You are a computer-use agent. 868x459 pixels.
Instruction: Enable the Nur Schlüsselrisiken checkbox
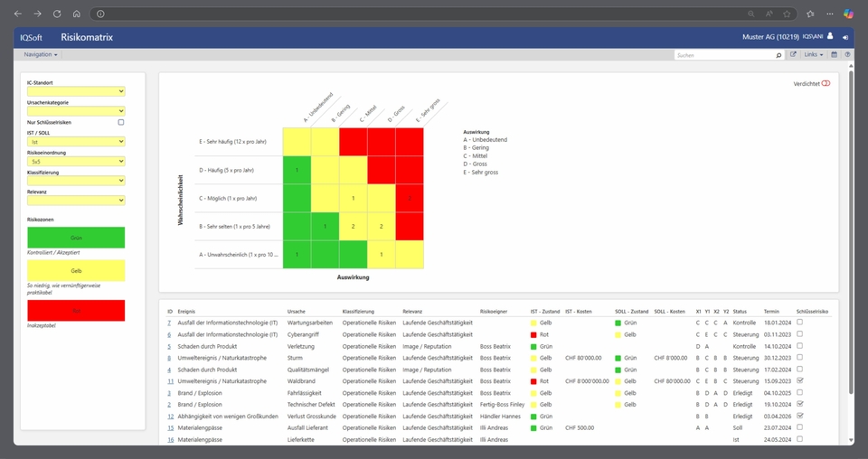121,122
